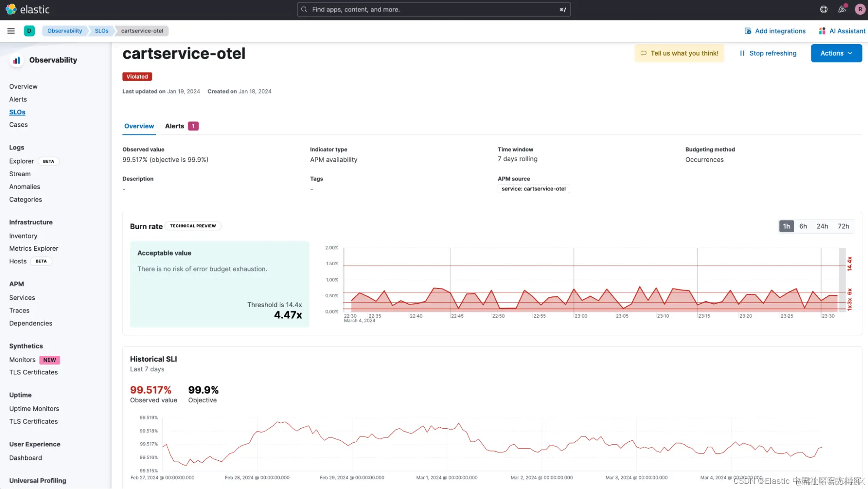868x489 pixels.
Task: Click the green D space avatar
Action: 29,31
